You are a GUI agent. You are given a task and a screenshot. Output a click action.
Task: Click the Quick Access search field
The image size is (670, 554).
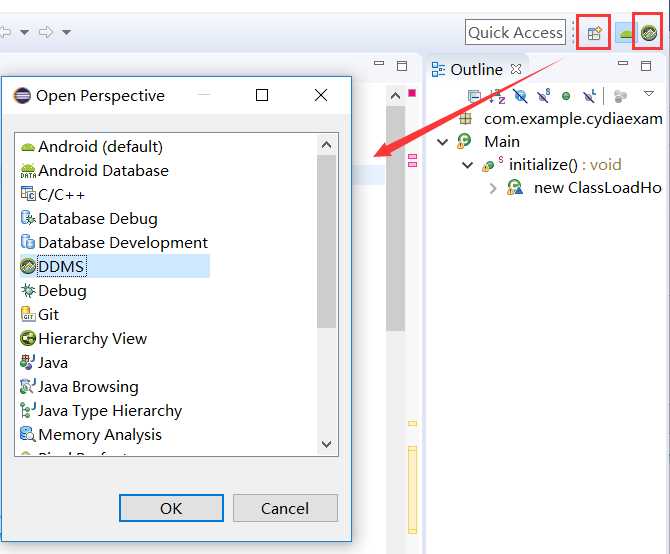point(515,32)
